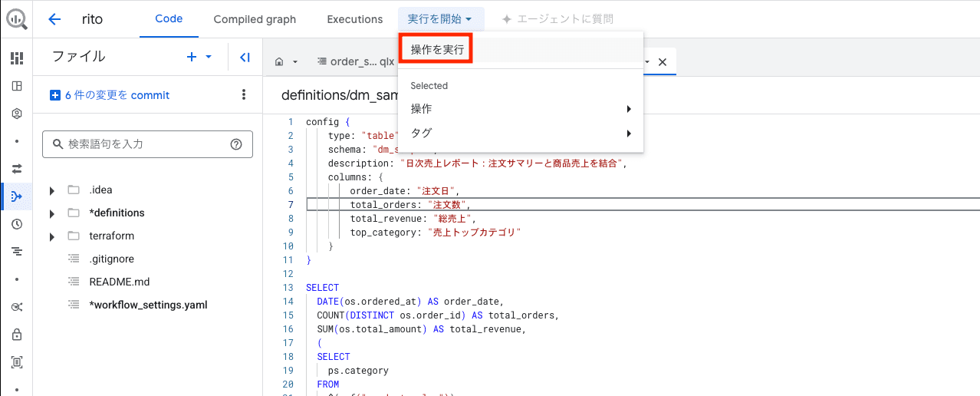This screenshot has height=396, width=980.
Task: Expand the *definitions folder
Action: [51, 213]
